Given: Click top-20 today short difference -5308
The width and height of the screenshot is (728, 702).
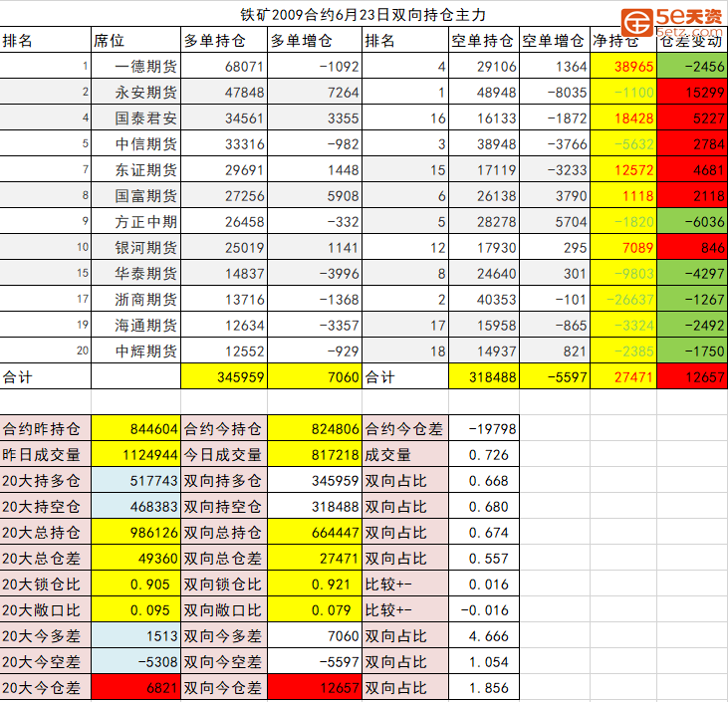Looking at the screenshot, I should pos(135,662).
